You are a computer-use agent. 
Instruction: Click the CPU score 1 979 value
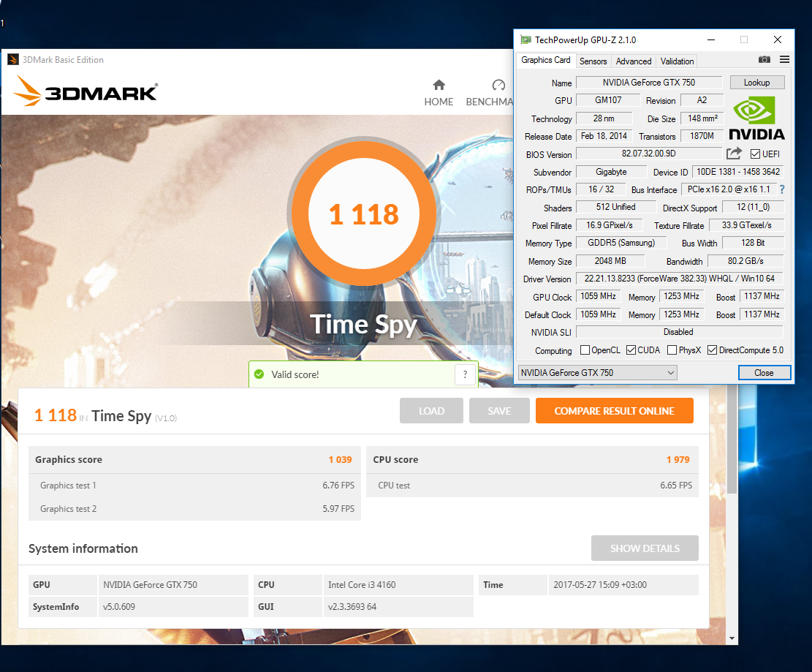pos(678,459)
